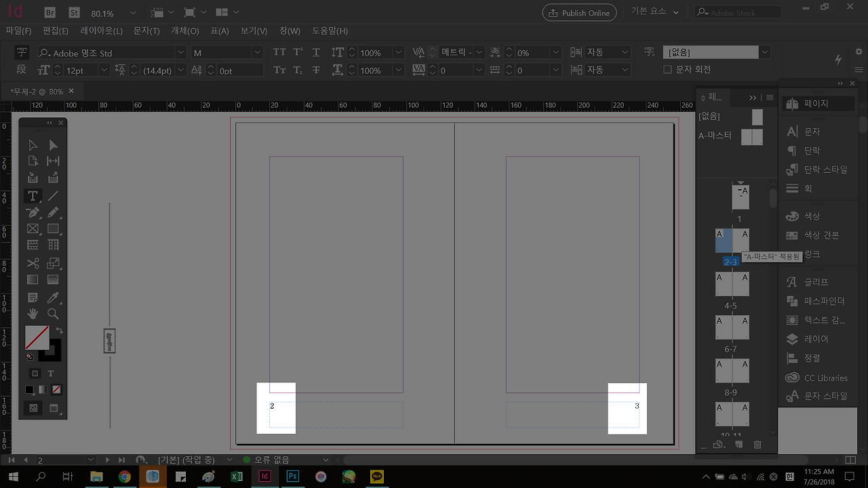
Task: Open the 12pt font size dropdown
Action: click(x=104, y=70)
